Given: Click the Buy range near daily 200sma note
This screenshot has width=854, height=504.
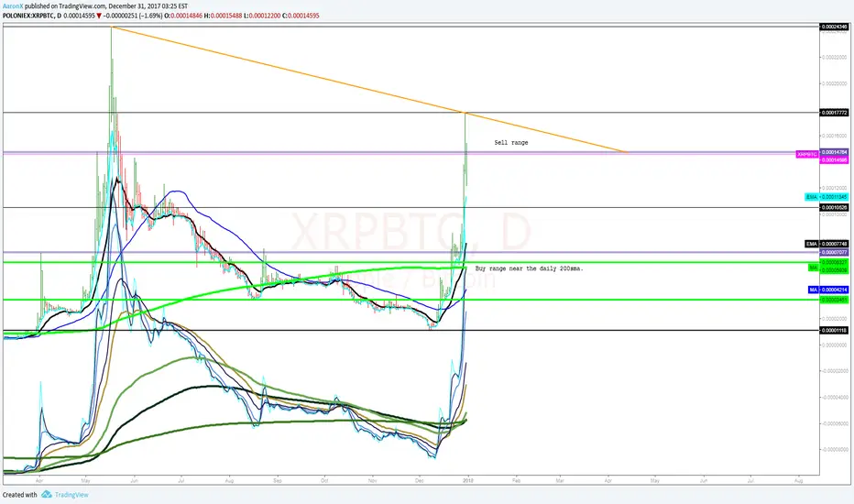Looking at the screenshot, I should coord(529,268).
